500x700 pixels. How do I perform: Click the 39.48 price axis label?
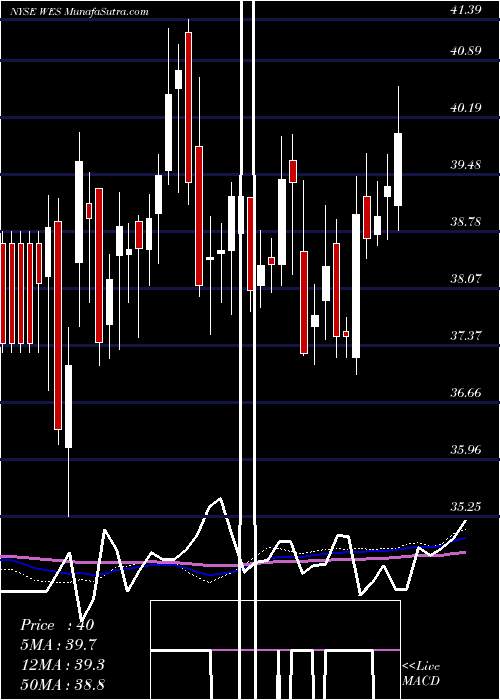point(466,165)
